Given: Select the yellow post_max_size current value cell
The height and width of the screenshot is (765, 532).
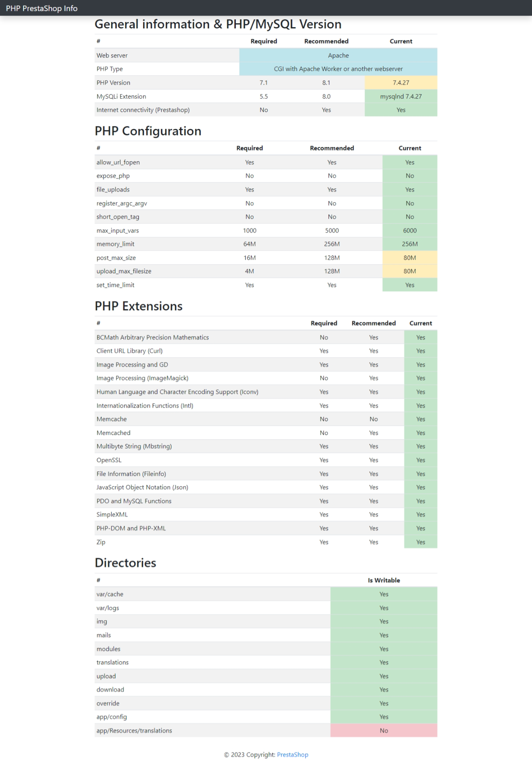Looking at the screenshot, I should point(410,258).
